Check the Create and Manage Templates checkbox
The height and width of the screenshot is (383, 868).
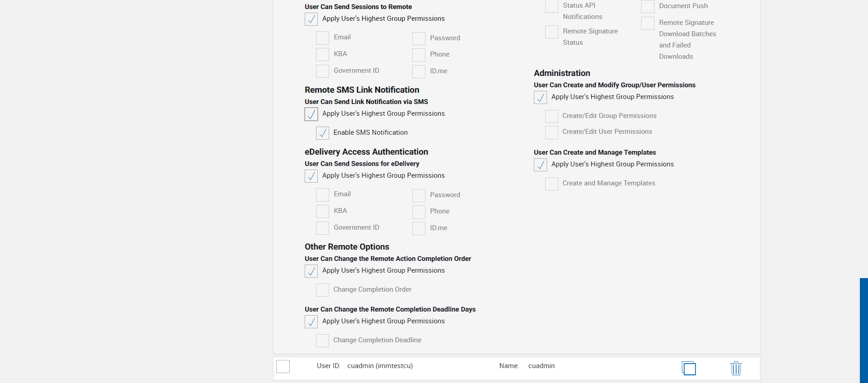tap(552, 184)
